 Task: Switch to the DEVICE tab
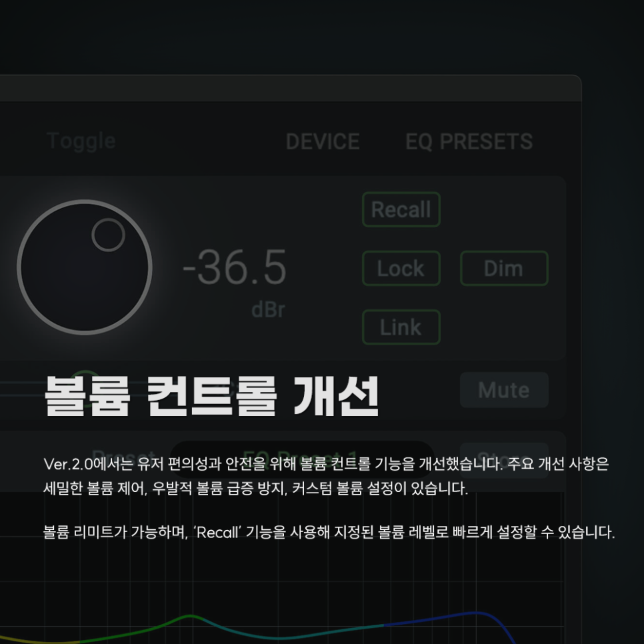[323, 142]
